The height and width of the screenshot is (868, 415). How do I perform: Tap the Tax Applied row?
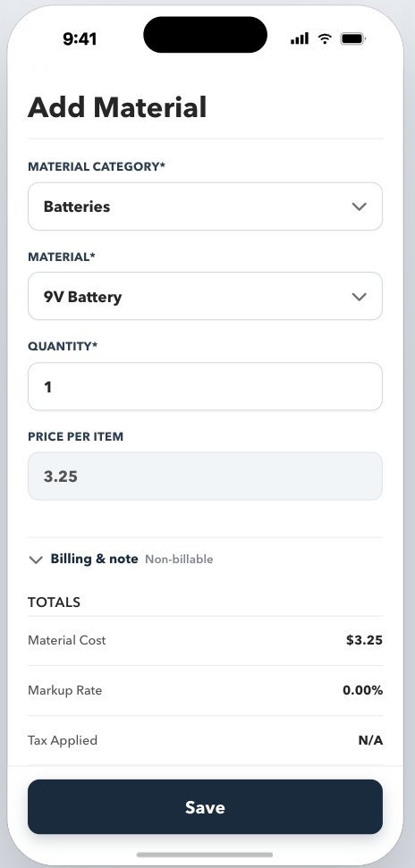(x=205, y=740)
